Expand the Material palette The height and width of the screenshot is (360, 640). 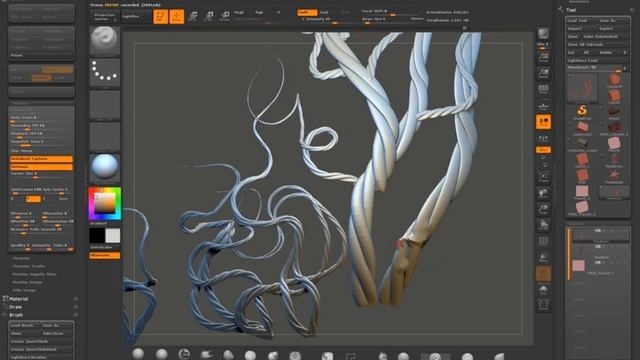19,299
